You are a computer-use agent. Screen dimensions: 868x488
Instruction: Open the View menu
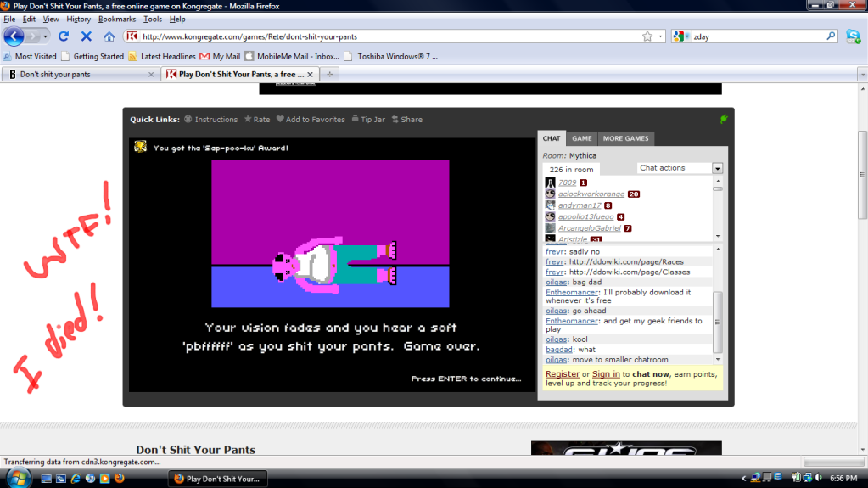click(50, 19)
